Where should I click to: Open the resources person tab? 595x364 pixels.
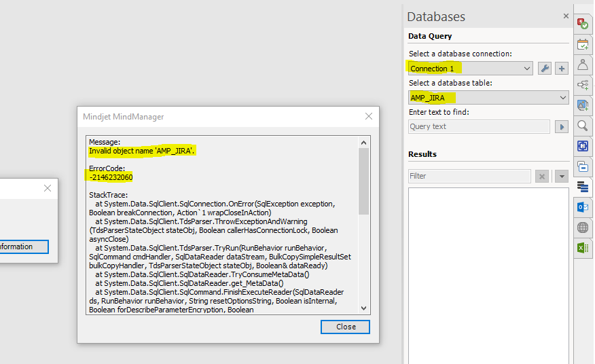(583, 65)
